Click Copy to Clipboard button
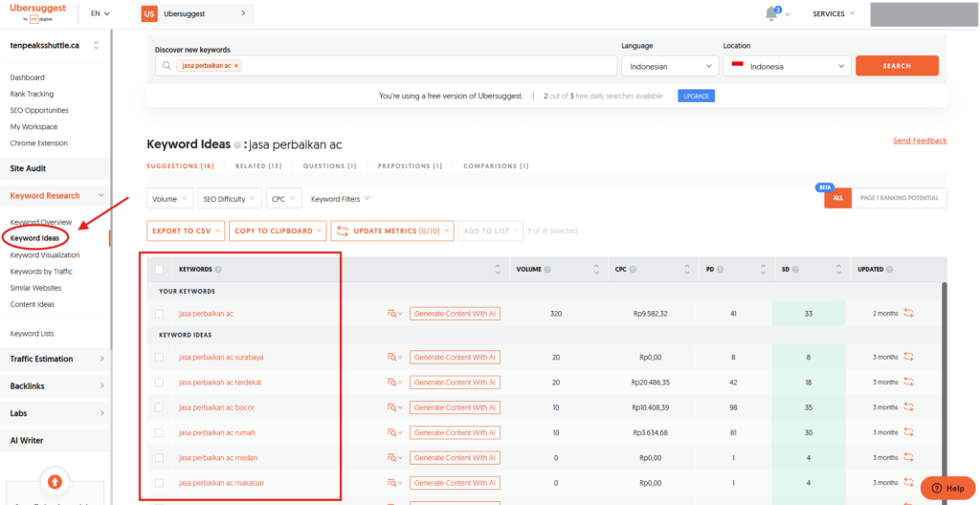 [x=278, y=231]
